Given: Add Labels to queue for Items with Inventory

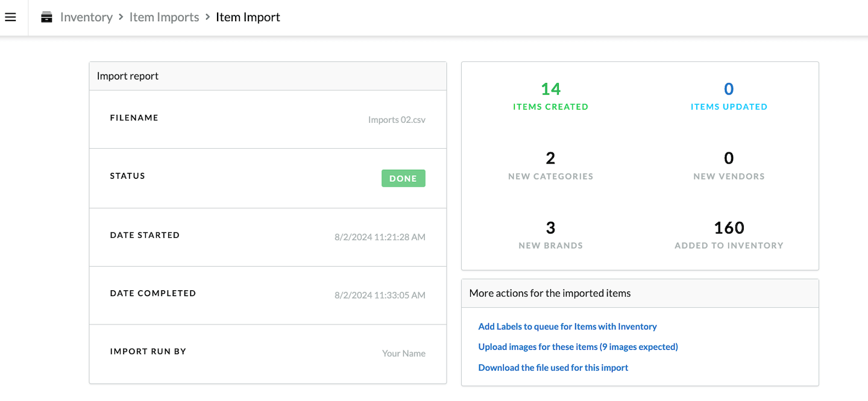Looking at the screenshot, I should click(567, 326).
